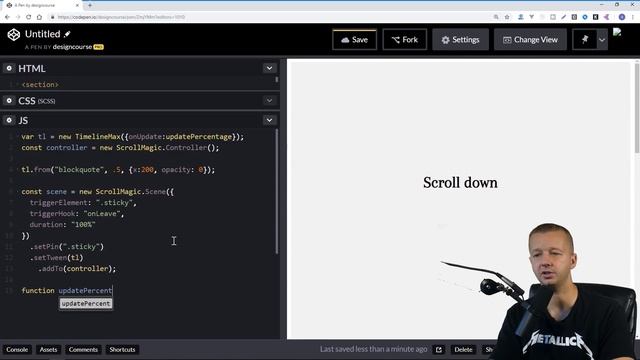Expand the CSS editor dropdown
Viewport: 640px width, 360px height.
269,100
